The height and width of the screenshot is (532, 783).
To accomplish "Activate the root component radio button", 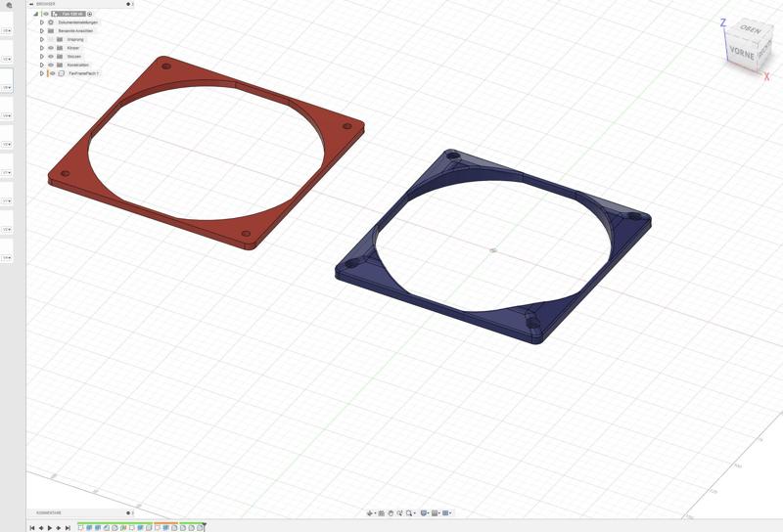I will 89,14.
